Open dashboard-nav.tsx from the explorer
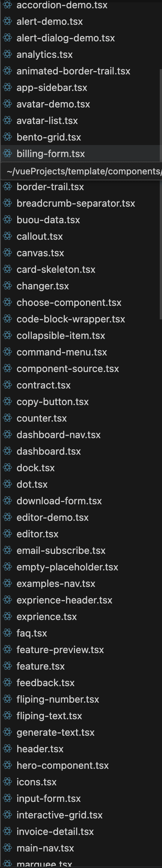 click(80, 435)
